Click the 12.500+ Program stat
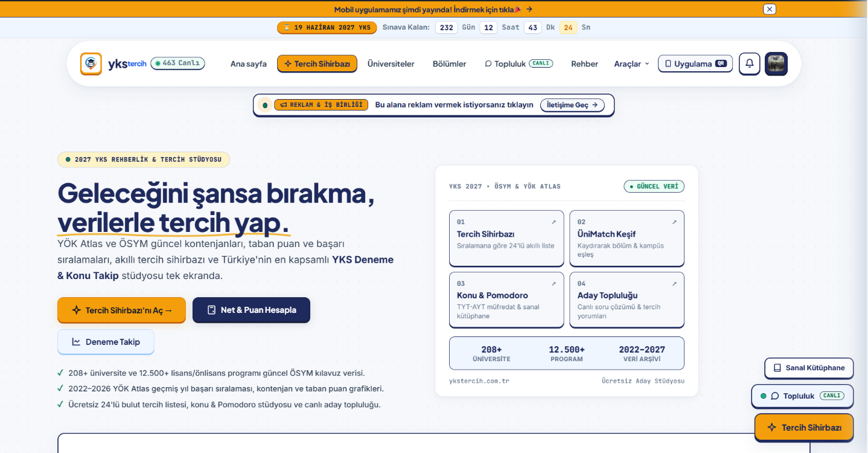Image resolution: width=868 pixels, height=453 pixels. [567, 353]
